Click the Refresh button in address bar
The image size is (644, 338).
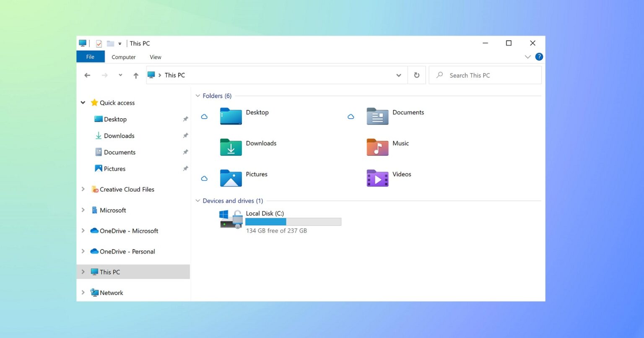(416, 75)
